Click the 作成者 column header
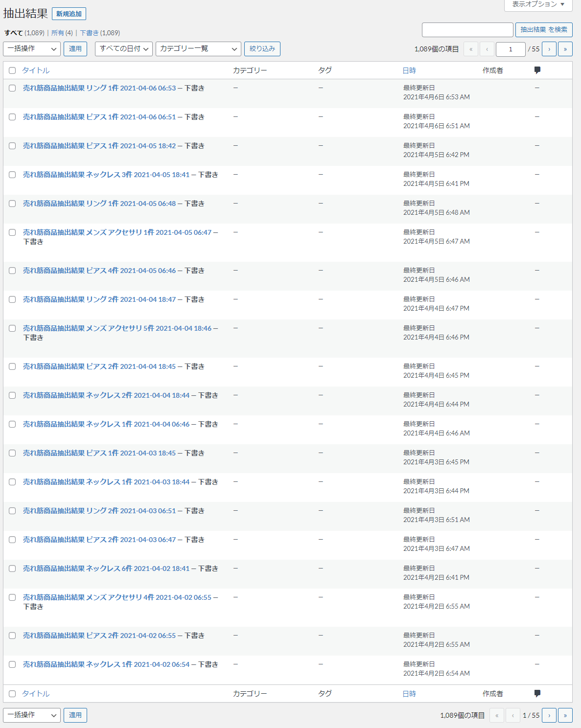This screenshot has height=728, width=581. point(493,70)
